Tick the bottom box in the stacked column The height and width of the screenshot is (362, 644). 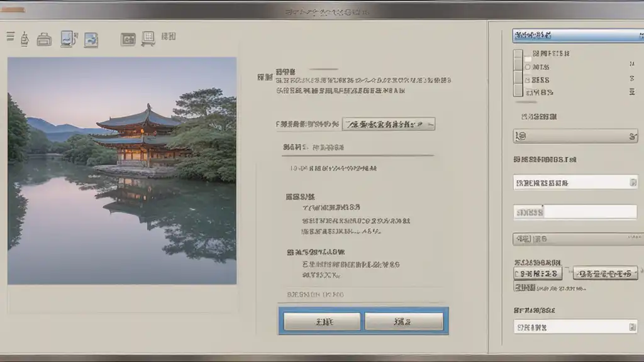518,90
